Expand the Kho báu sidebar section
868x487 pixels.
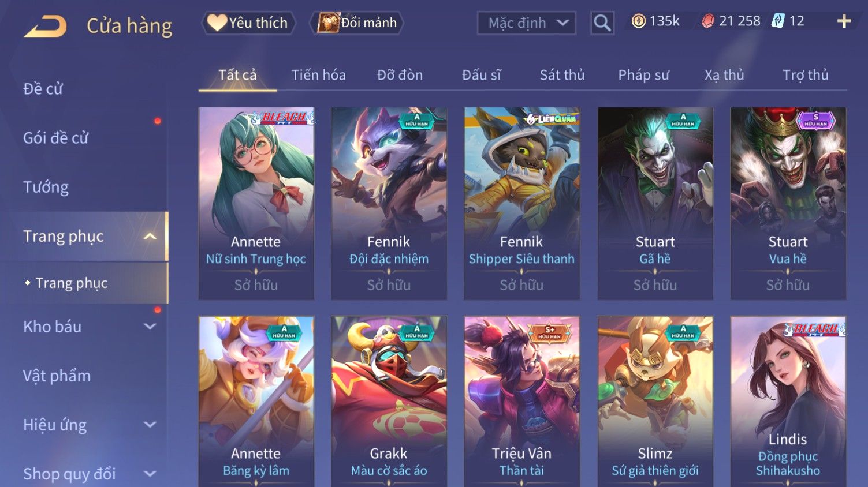click(x=150, y=327)
